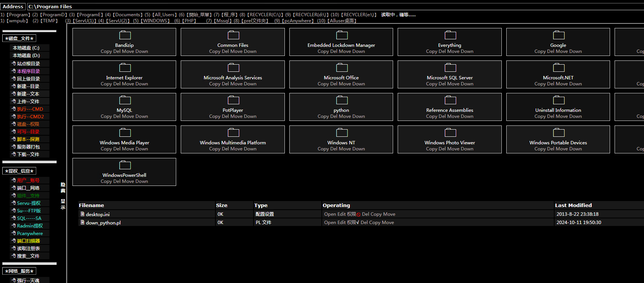Click Edit for desktop.ini
Image resolution: width=644 pixels, height=283 pixels.
tap(341, 214)
